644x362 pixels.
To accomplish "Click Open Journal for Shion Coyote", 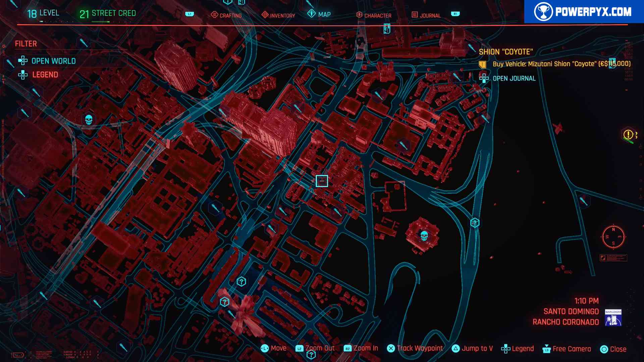I will point(514,78).
